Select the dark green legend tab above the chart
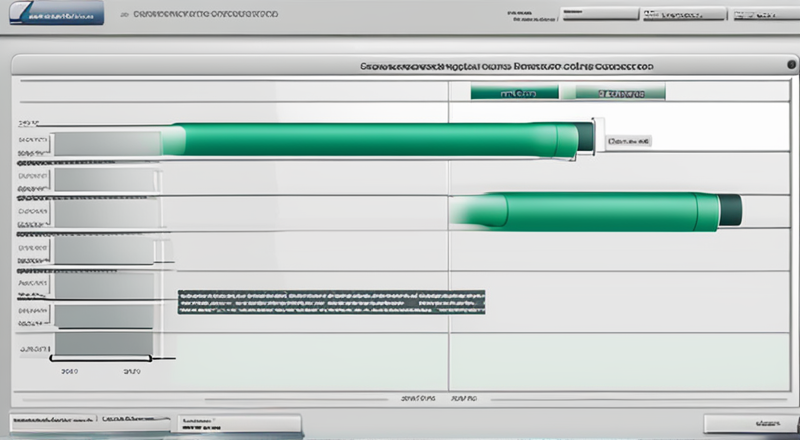The height and width of the screenshot is (440, 800). click(x=514, y=93)
